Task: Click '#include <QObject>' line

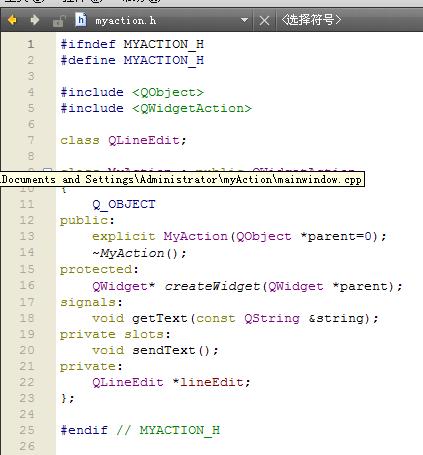Action: coord(132,92)
